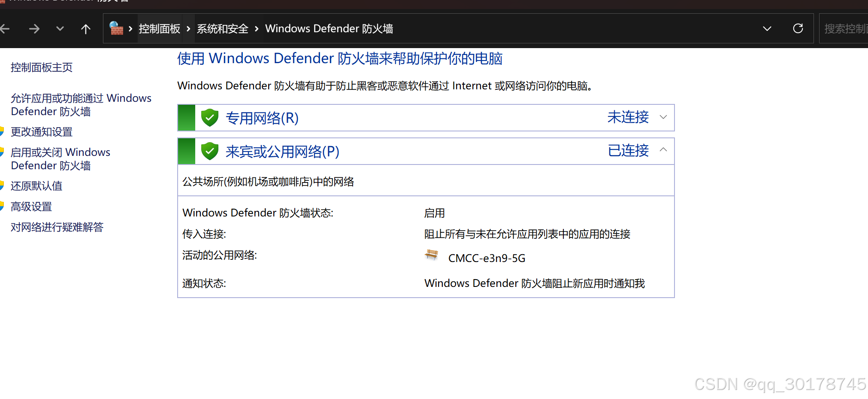
Task: Click 来宾或公用网络(P) heading
Action: coord(282,151)
